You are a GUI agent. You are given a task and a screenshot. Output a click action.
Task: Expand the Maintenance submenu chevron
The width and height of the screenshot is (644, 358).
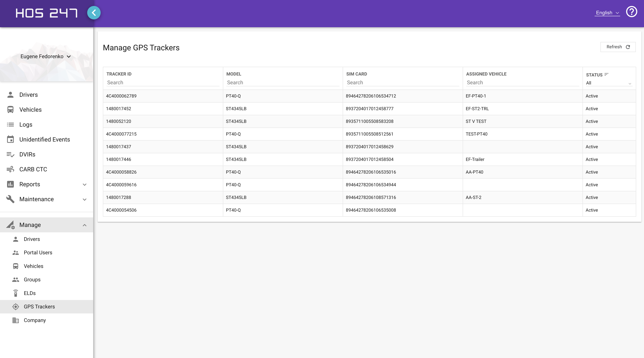(x=84, y=199)
